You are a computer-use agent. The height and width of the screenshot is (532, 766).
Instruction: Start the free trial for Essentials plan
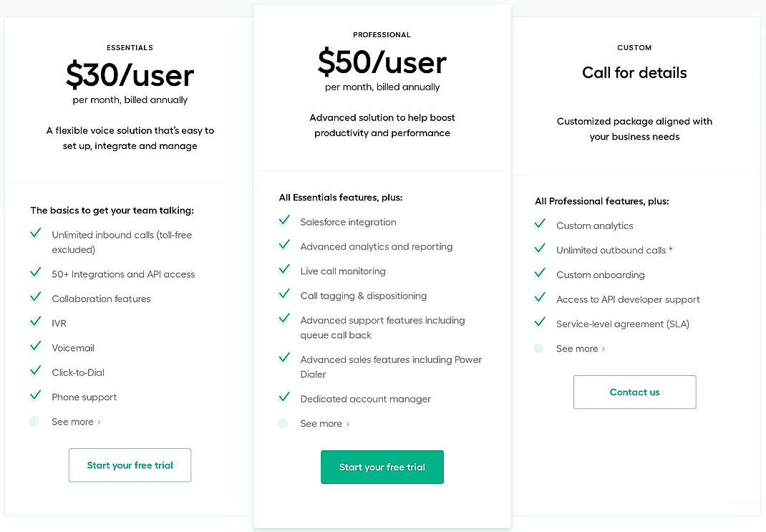tap(130, 465)
